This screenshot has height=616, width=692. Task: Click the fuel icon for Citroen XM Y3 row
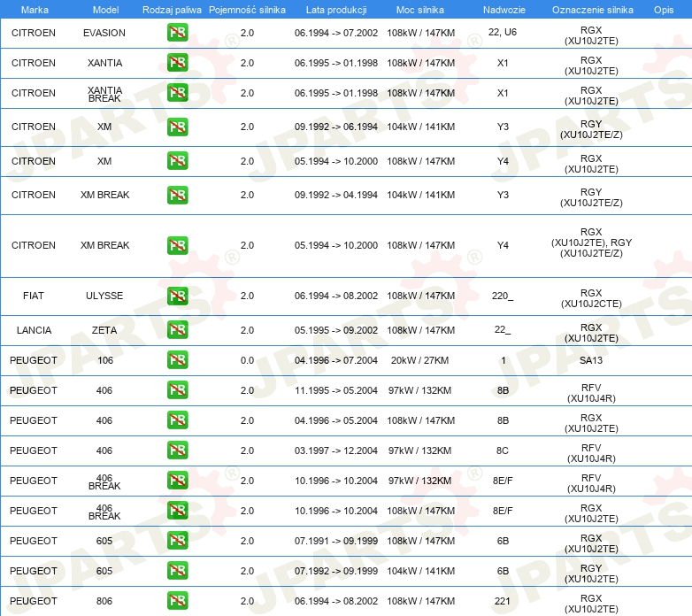pos(177,127)
